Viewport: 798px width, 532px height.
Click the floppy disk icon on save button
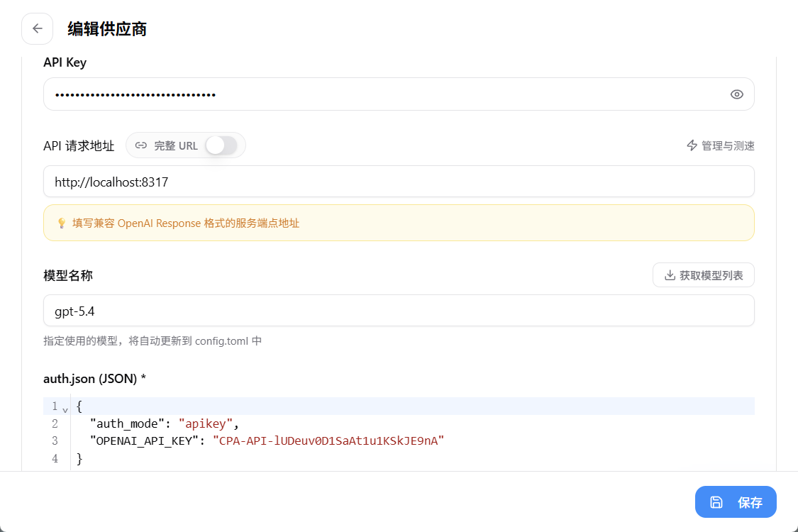point(716,502)
